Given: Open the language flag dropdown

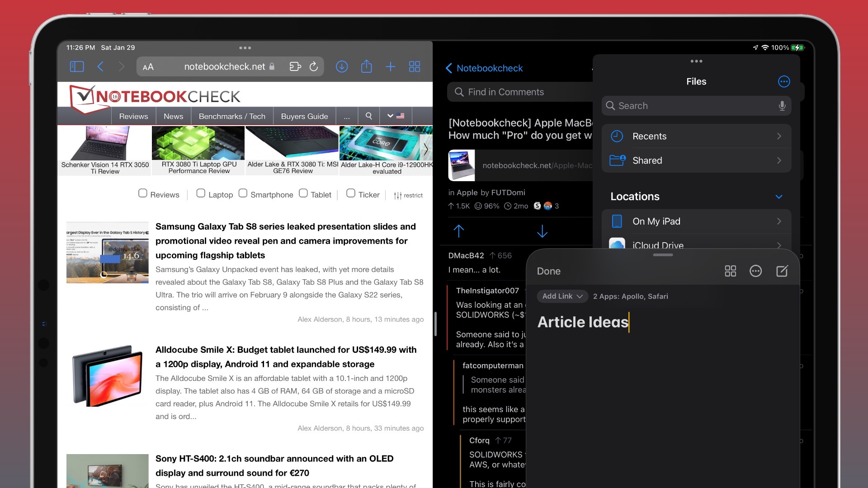Looking at the screenshot, I should click(x=396, y=116).
